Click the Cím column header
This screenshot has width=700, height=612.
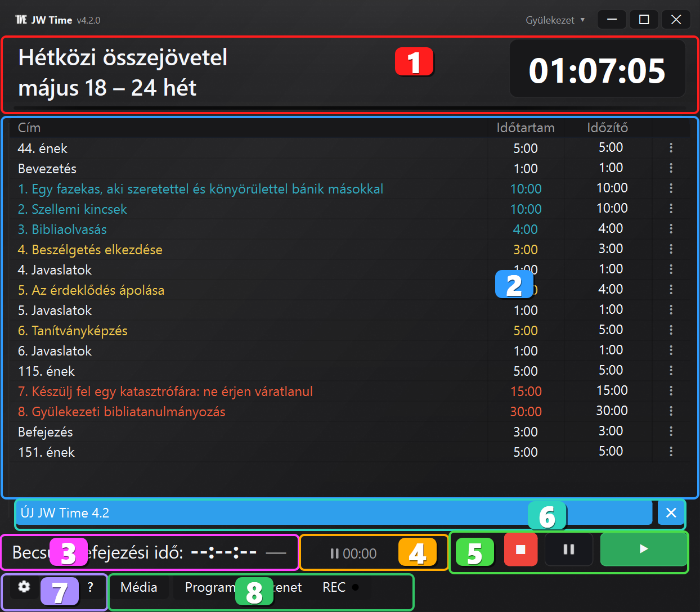[29, 128]
